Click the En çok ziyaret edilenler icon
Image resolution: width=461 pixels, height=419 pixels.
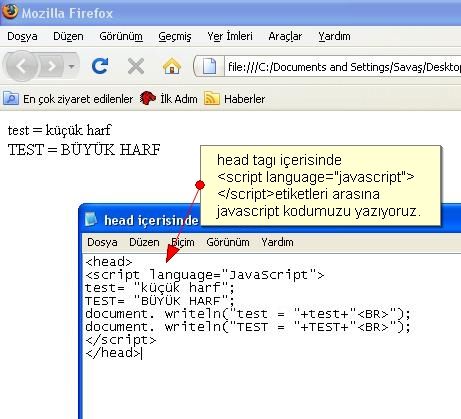pyautogui.click(x=11, y=99)
